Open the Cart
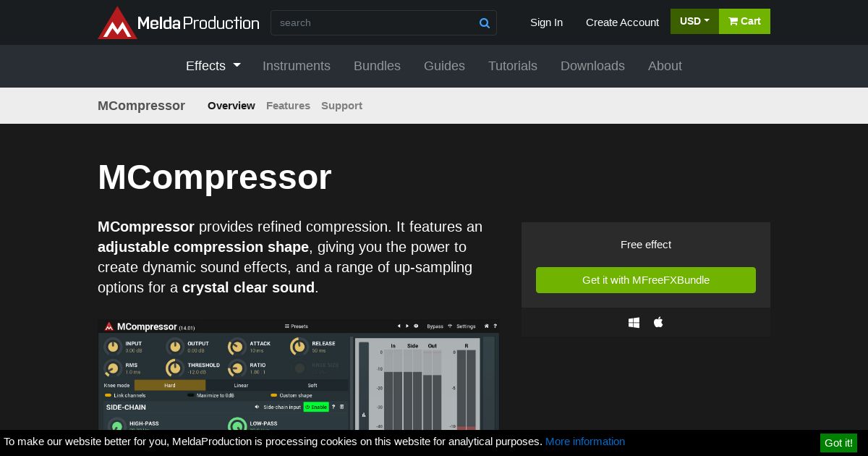 click(x=744, y=21)
